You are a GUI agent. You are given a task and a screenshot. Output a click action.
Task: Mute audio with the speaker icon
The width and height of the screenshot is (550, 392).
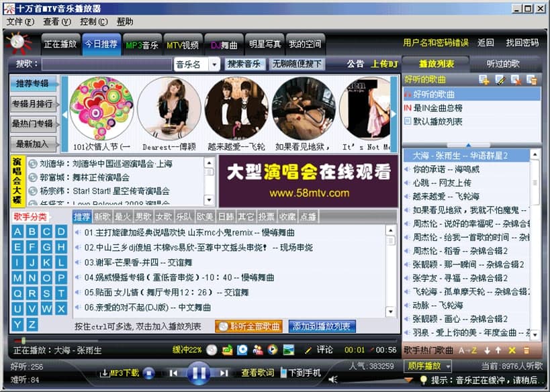pos(333,379)
